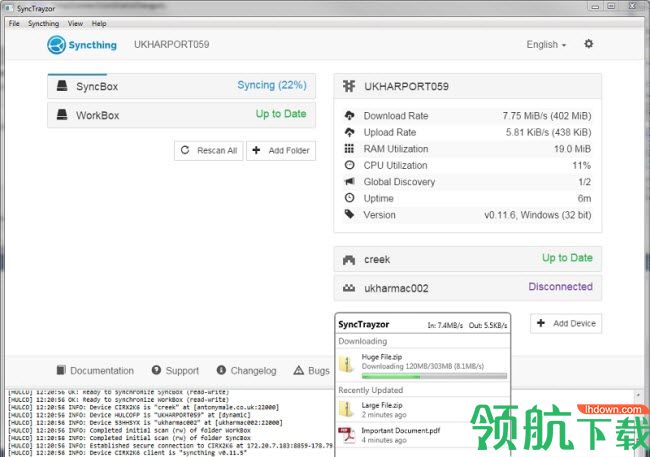Screen dimensions: 650x457
Task: Open the File menu
Action: (14, 24)
